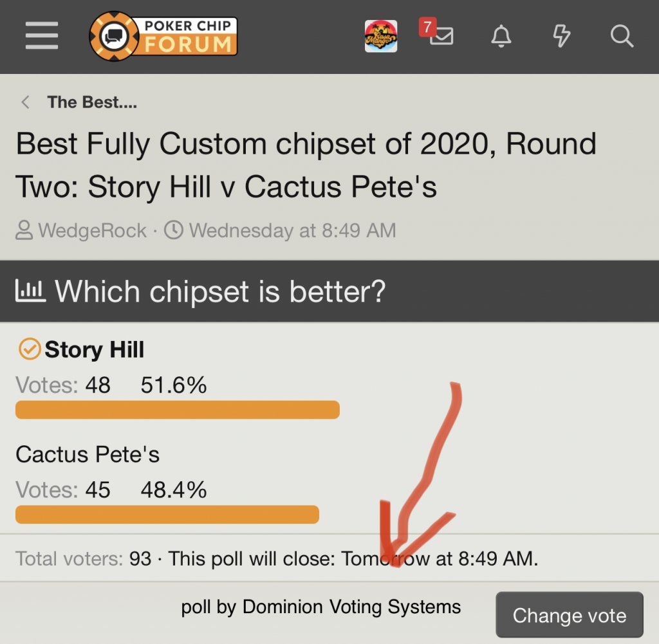Open the search magnifier icon

click(x=622, y=36)
